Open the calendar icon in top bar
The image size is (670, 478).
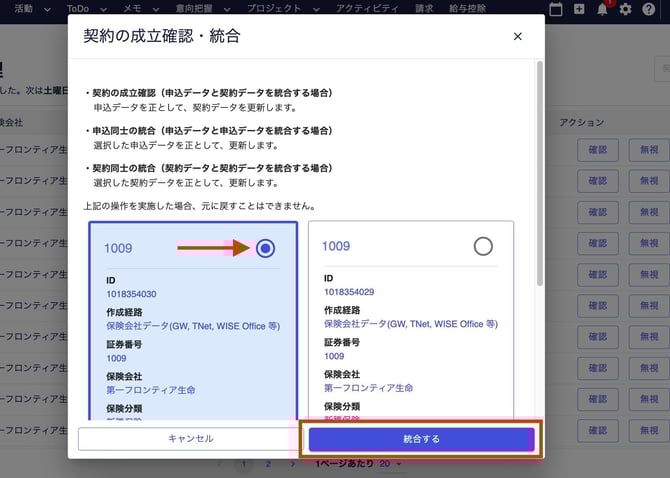[558, 9]
